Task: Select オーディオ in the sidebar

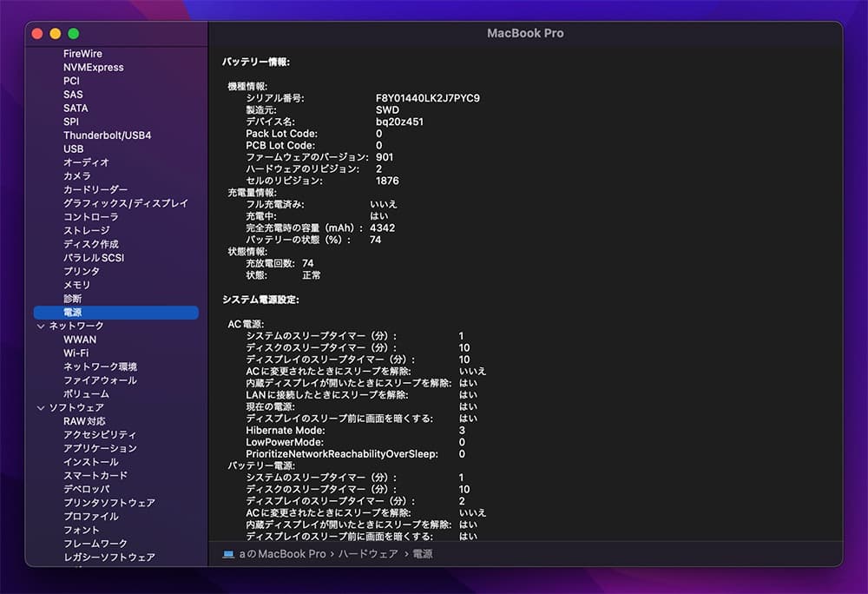Action: tap(86, 162)
